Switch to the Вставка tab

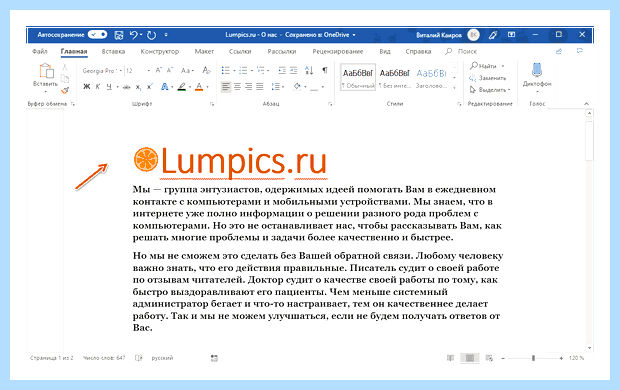tap(113, 51)
